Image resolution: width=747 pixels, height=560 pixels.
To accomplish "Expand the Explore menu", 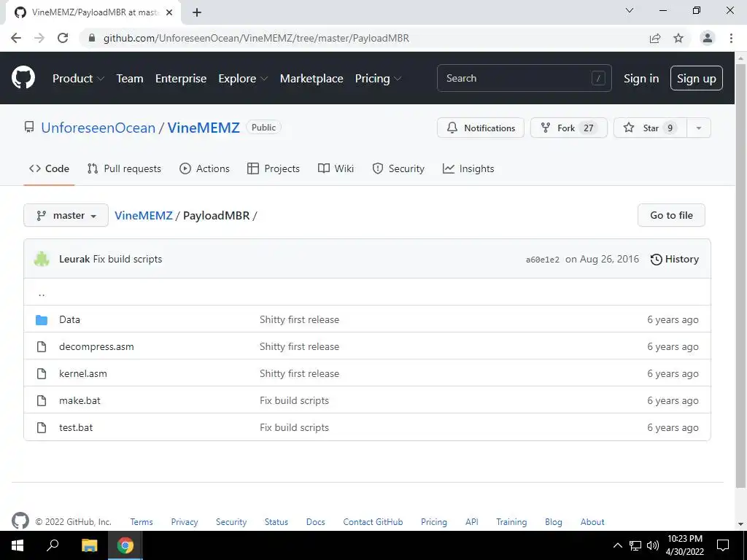I will [x=243, y=79].
